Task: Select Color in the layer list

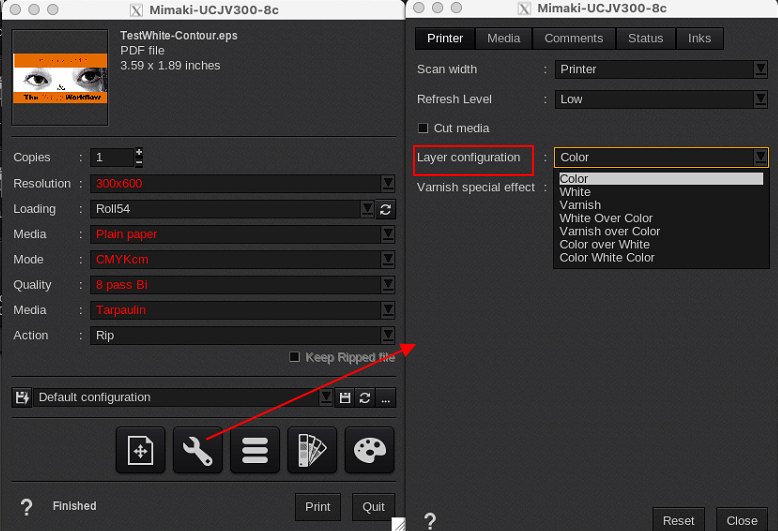Action: coord(661,179)
